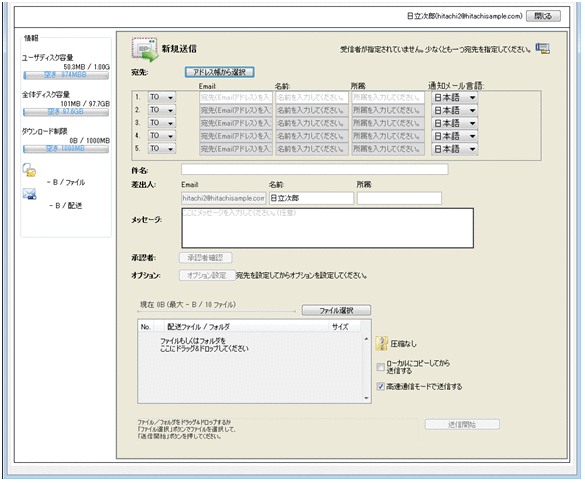Click the '- B / 配送' text
Screen dimensions: 585x483
click(x=66, y=206)
